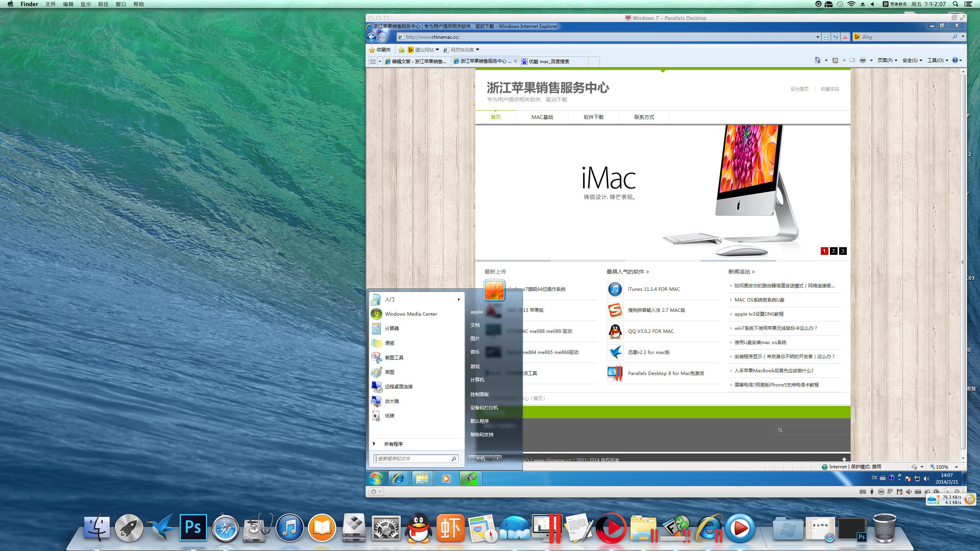This screenshot has height=551, width=980.
Task: Click the footer site search field
Action: [811, 430]
